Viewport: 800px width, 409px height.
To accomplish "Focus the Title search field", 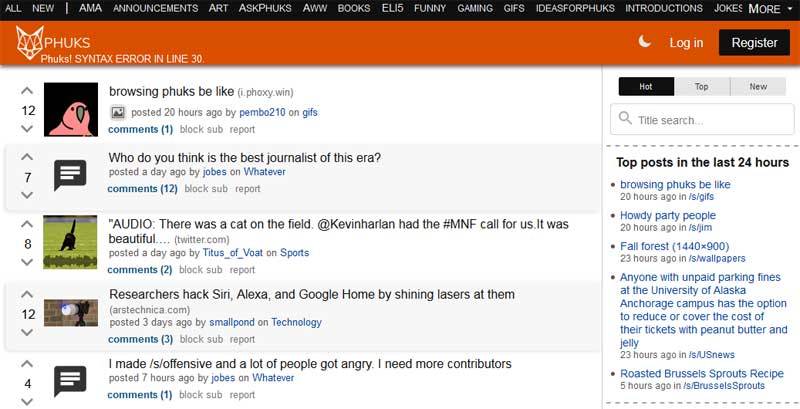I will [x=702, y=119].
